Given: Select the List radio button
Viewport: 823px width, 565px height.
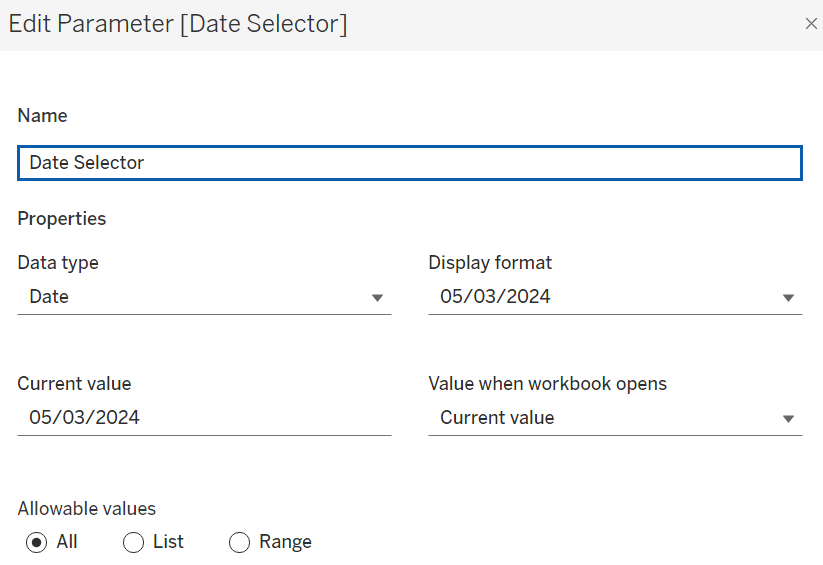Looking at the screenshot, I should pos(133,542).
